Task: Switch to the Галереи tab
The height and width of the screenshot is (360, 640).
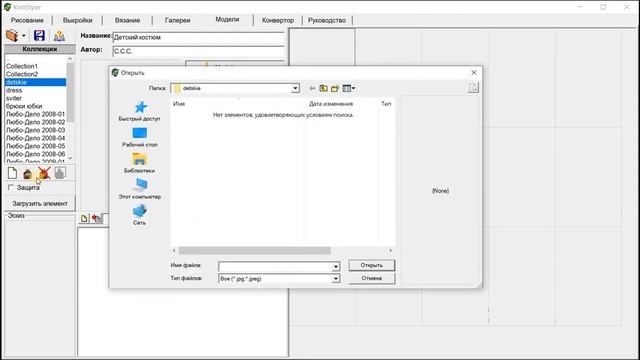Action: point(178,20)
